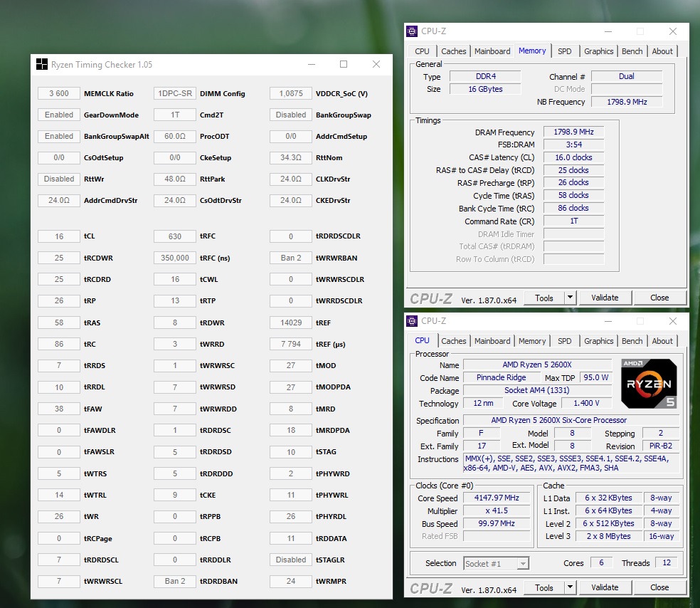Click the tRFC value 630
Viewport: 700px width, 608px height.
click(175, 236)
